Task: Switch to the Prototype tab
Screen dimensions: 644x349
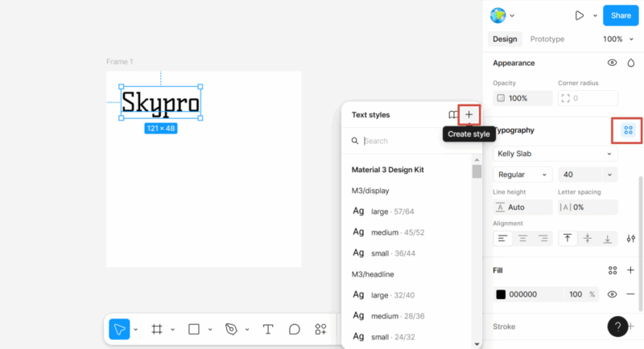Action: click(547, 39)
